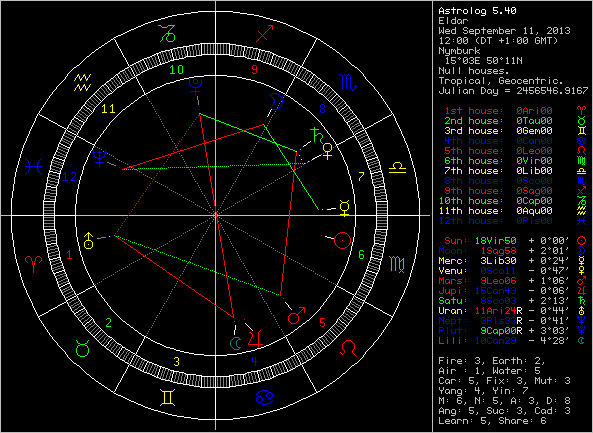This screenshot has width=593, height=433.
Task: Select house number 7 in the wheel
Action: (x=361, y=176)
